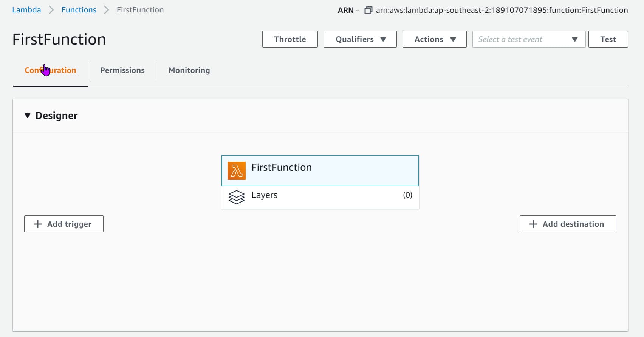644x337 pixels.
Task: Copy the function ARN with the copy icon
Action: (368, 10)
